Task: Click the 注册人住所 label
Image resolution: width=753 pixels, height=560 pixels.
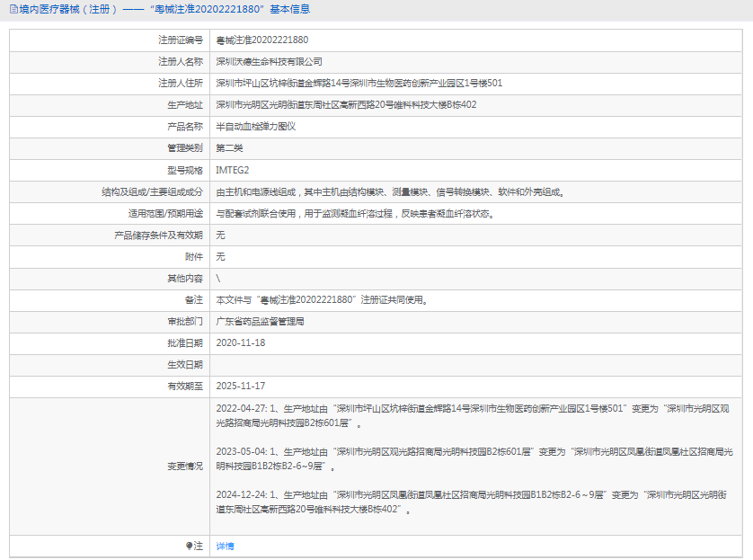Action: [x=181, y=83]
